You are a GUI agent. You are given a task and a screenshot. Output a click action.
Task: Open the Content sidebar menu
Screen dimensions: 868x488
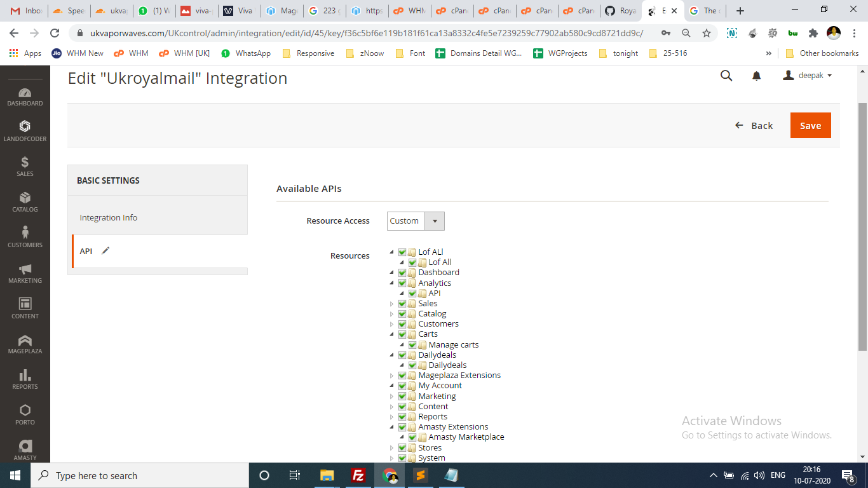[25, 308]
